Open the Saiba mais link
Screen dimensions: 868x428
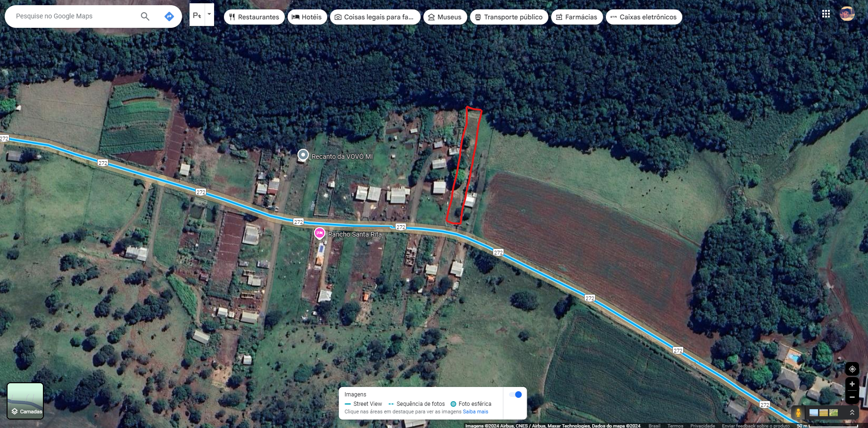pos(475,412)
